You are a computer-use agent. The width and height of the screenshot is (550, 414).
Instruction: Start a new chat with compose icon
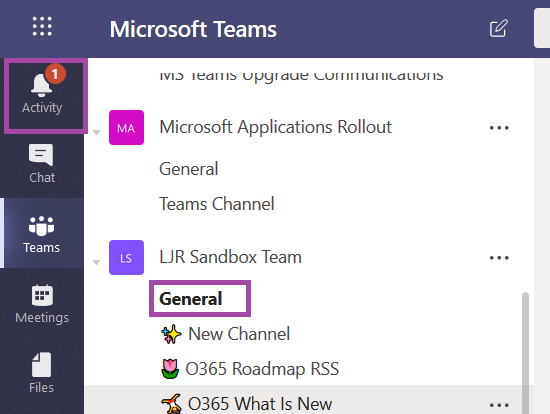(498, 28)
